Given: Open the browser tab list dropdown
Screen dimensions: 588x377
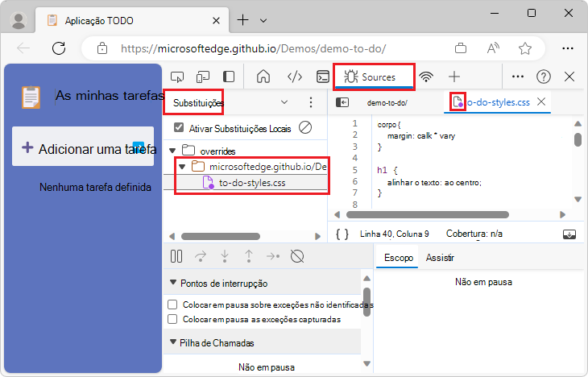Looking at the screenshot, I should pos(263,21).
